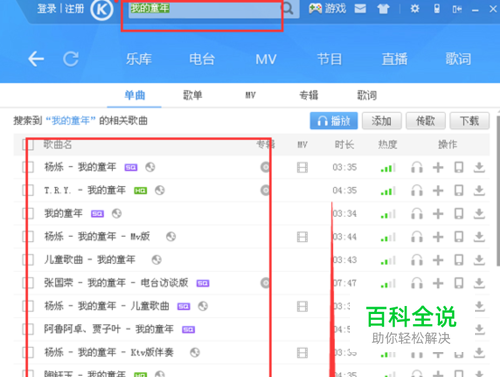Open the mail envelope icon
Image resolution: width=500 pixels, height=377 pixels.
(360, 8)
